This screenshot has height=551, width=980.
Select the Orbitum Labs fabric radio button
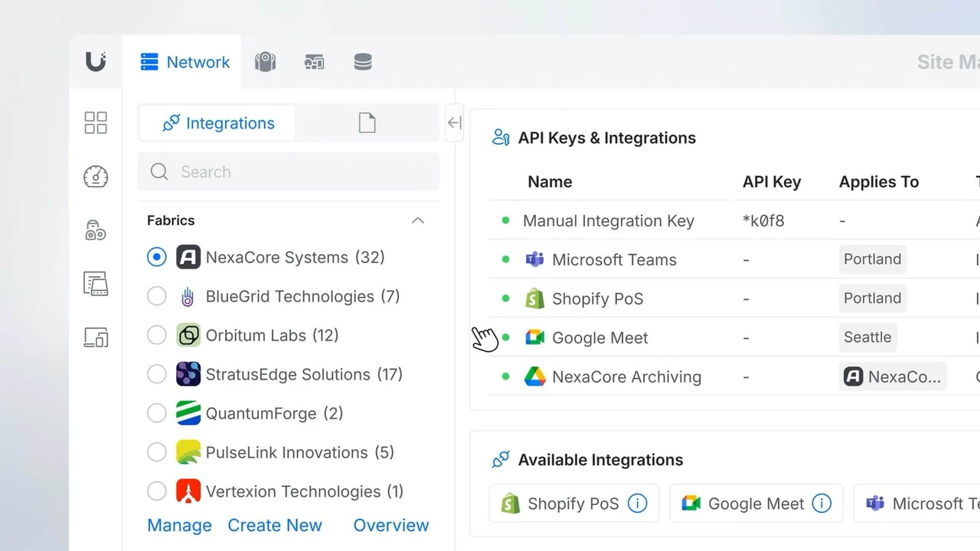[157, 335]
